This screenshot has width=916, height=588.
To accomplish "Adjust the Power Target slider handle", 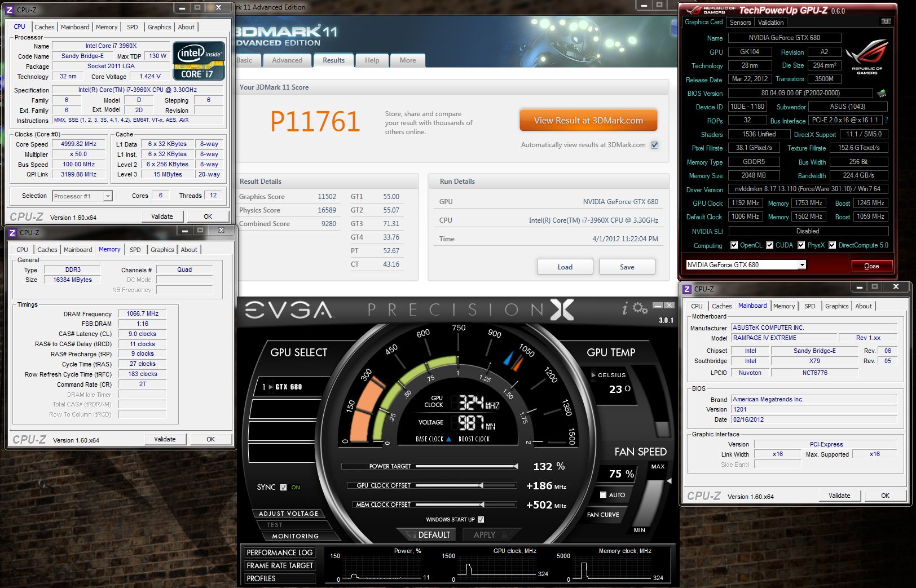I will [x=516, y=466].
